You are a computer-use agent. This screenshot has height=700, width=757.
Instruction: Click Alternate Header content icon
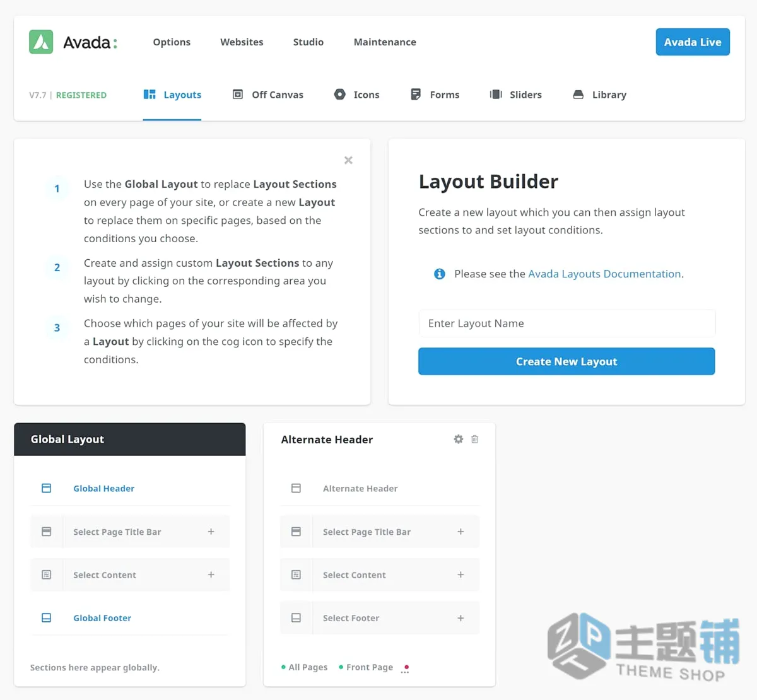pyautogui.click(x=296, y=575)
